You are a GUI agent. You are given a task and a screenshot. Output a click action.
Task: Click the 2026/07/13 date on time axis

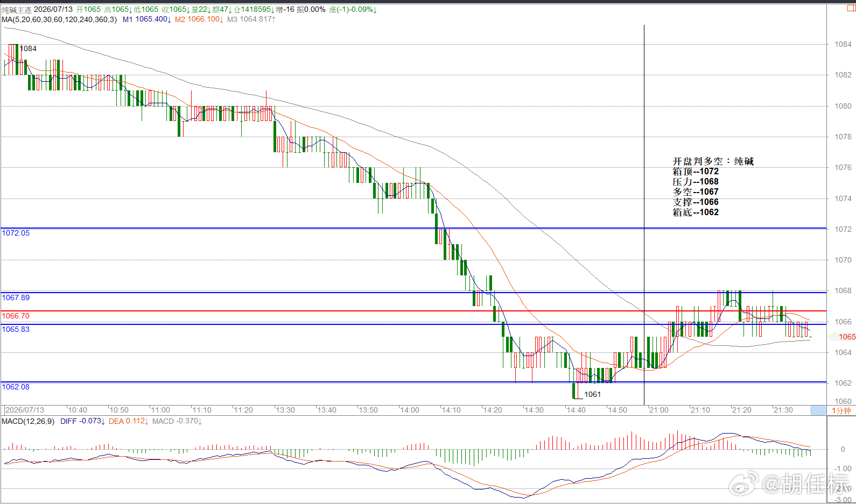tap(25, 410)
